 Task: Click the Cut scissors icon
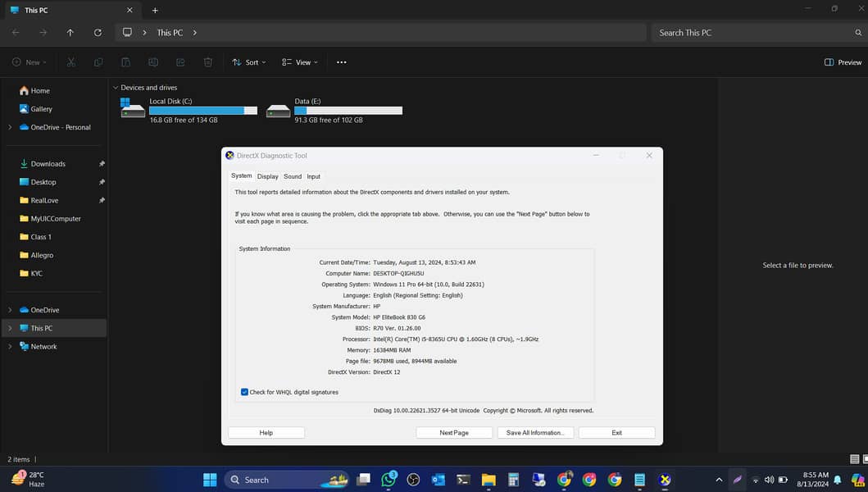tap(71, 62)
